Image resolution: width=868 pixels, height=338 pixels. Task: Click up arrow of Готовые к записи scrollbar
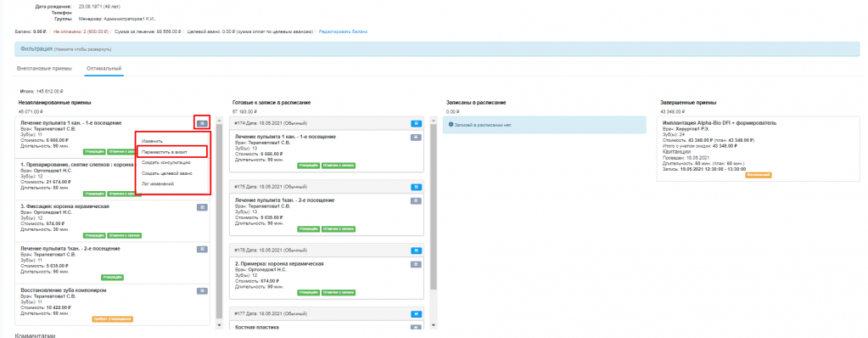coord(433,121)
